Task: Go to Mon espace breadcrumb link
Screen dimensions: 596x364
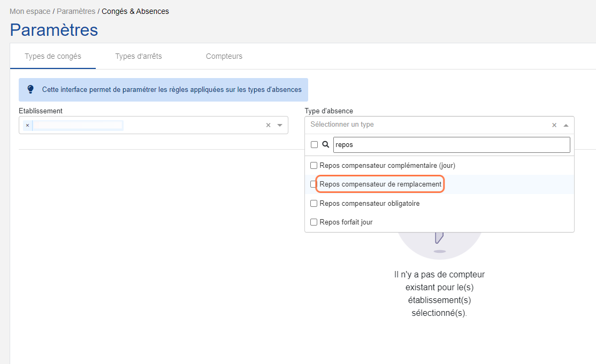Action: [30, 11]
